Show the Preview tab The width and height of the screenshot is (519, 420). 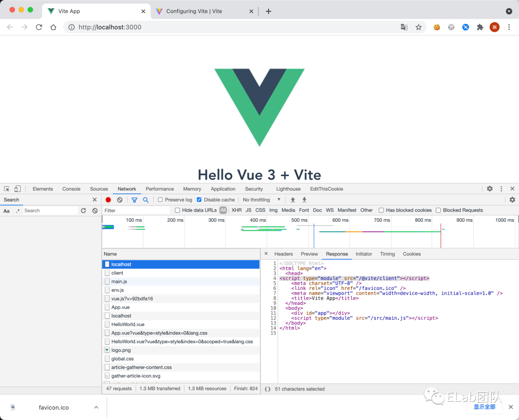(309, 254)
